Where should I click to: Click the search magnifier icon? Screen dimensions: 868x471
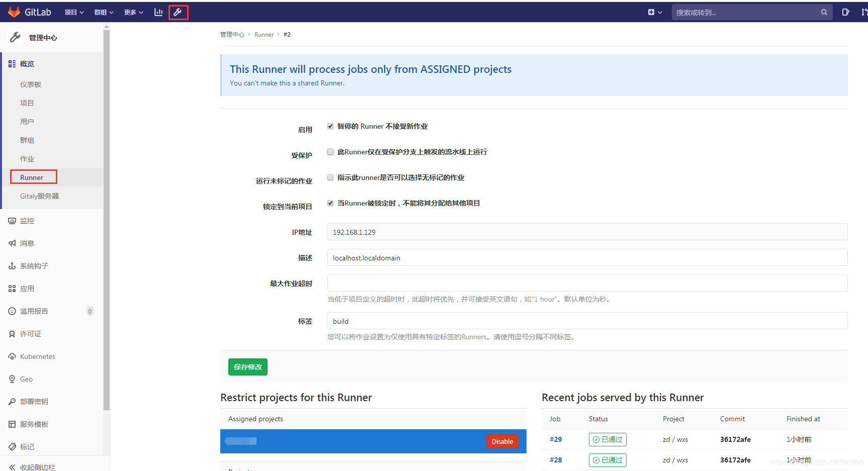(824, 12)
